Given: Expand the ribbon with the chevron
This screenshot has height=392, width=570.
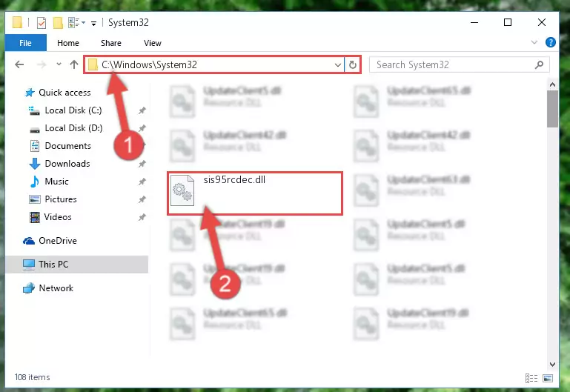Looking at the screenshot, I should [534, 42].
